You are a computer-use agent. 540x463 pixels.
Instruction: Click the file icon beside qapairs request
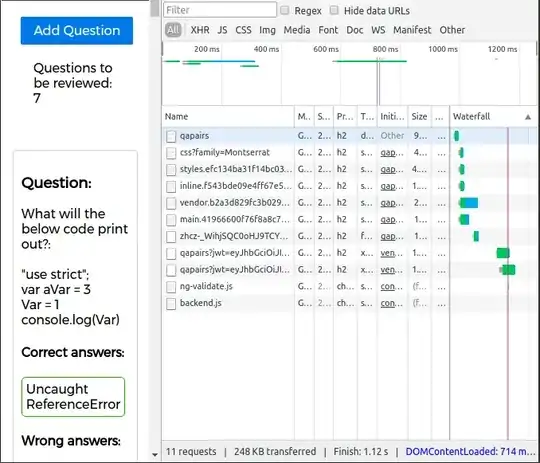point(171,136)
